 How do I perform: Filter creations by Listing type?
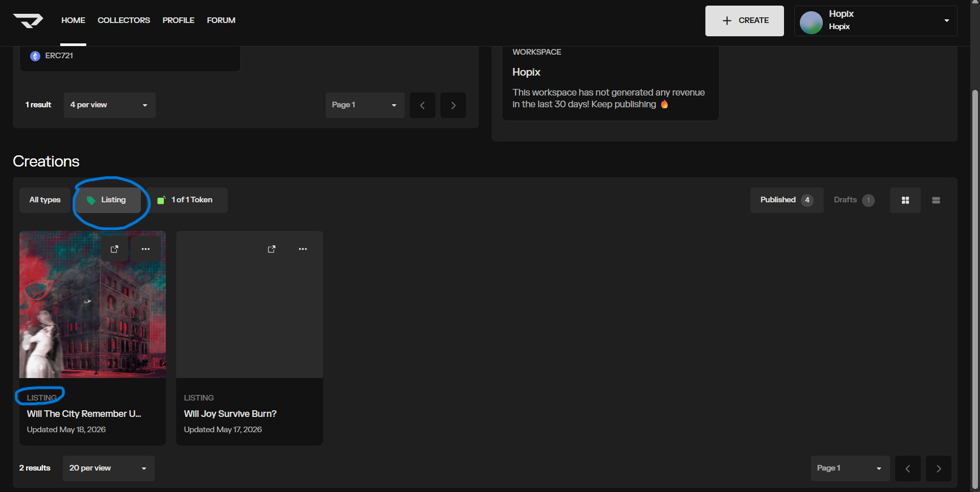108,200
